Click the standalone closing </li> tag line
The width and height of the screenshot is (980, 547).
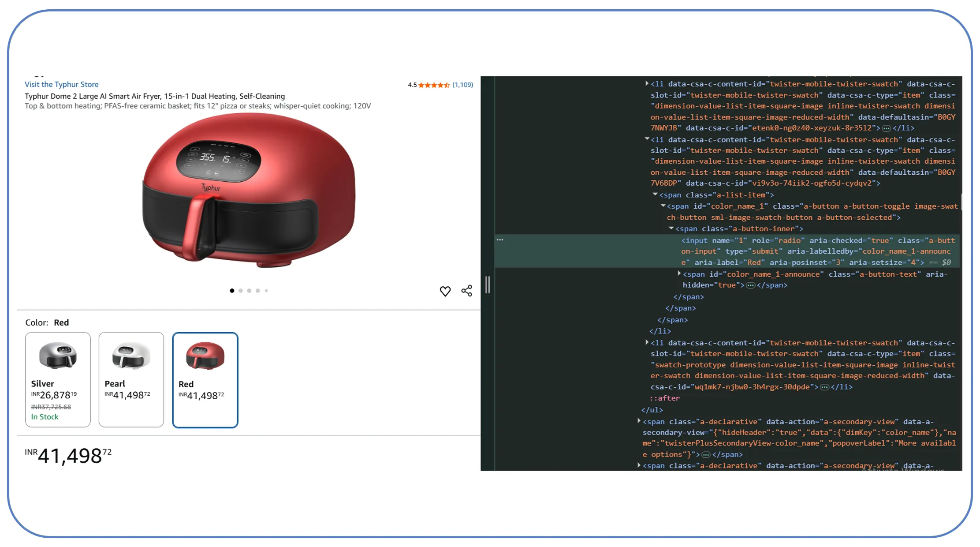(660, 331)
